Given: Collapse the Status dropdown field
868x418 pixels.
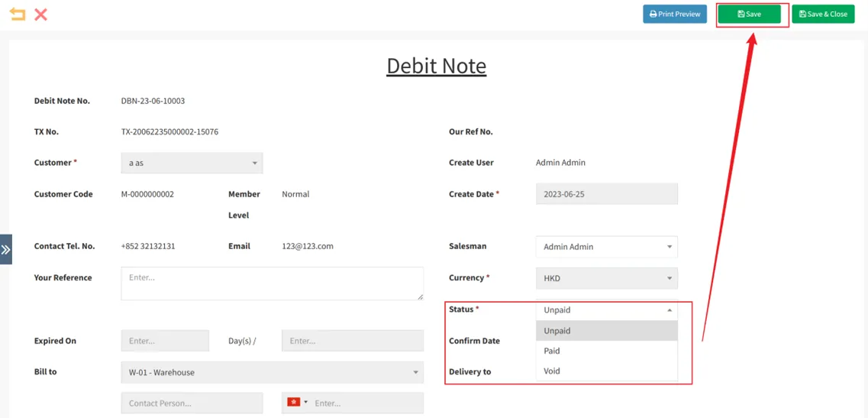Looking at the screenshot, I should 606,309.
